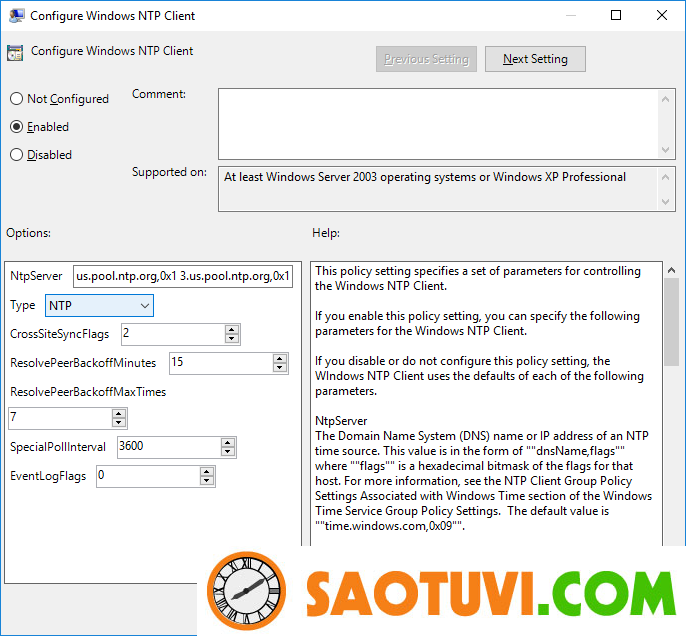Click the 'NtpServer' heading in Help text
This screenshot has width=686, height=636.
(x=341, y=421)
